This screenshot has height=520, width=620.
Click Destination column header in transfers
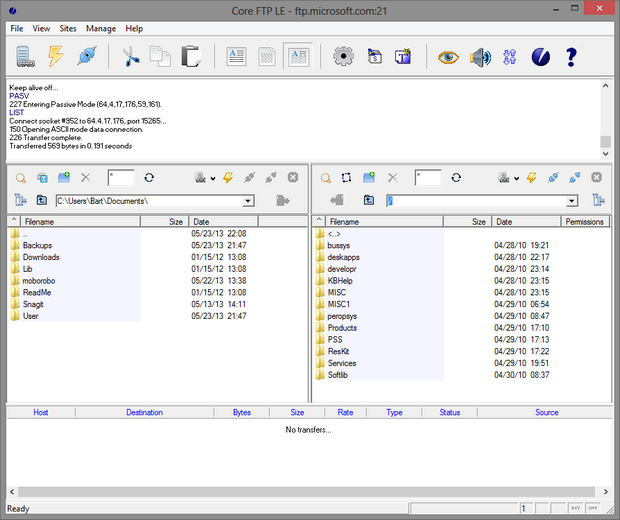coord(144,412)
